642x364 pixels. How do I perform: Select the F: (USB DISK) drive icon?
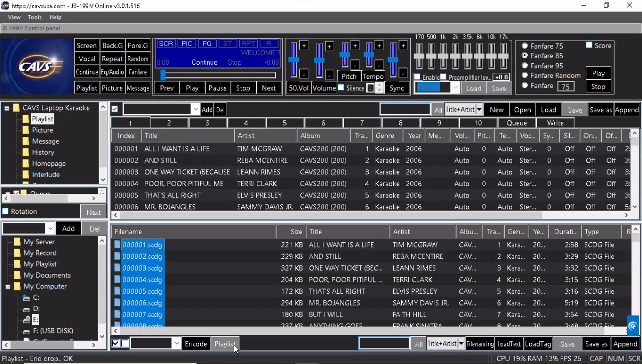tap(27, 331)
